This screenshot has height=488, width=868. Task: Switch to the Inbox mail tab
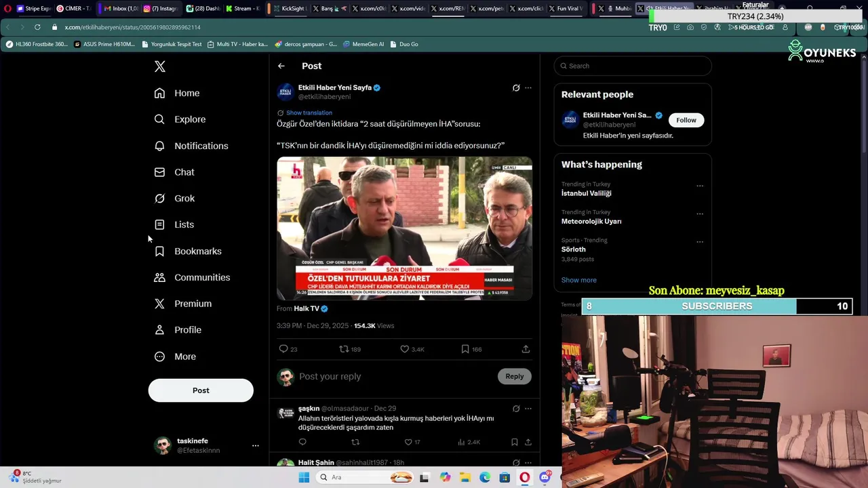tap(122, 8)
